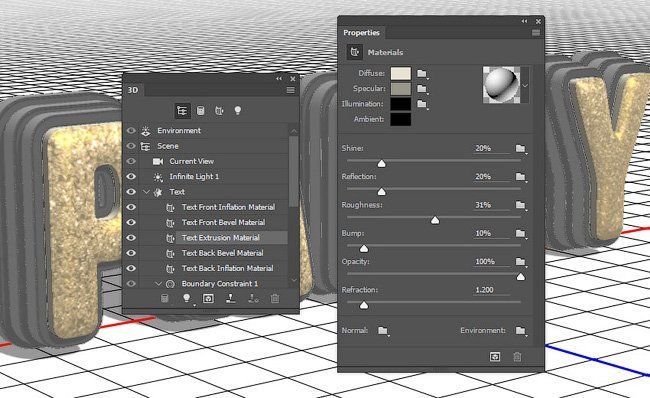Screen dimensions: 650x398
Task: Collapse Boundary Constraint 1 group
Action: click(x=158, y=284)
